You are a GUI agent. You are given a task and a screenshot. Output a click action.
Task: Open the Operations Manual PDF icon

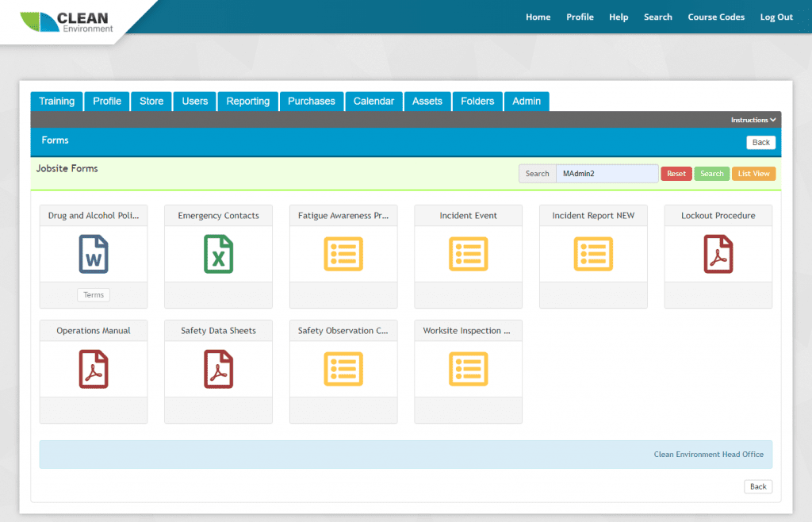[93, 369]
